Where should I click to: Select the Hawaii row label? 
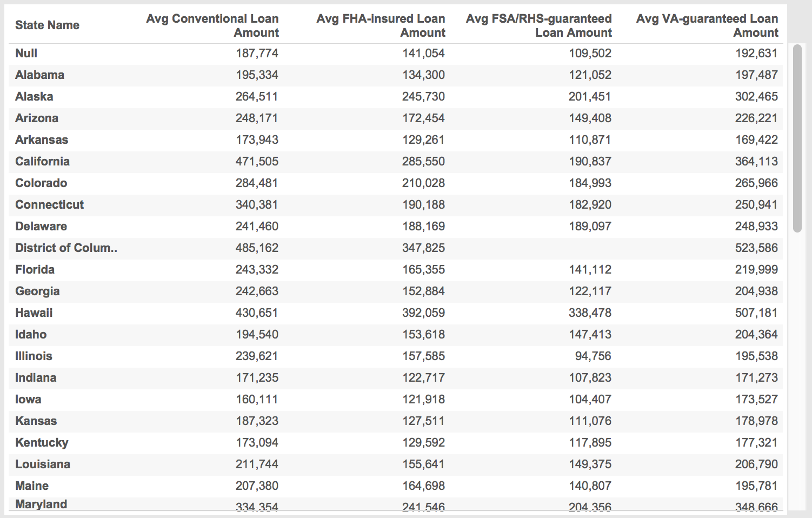point(34,313)
